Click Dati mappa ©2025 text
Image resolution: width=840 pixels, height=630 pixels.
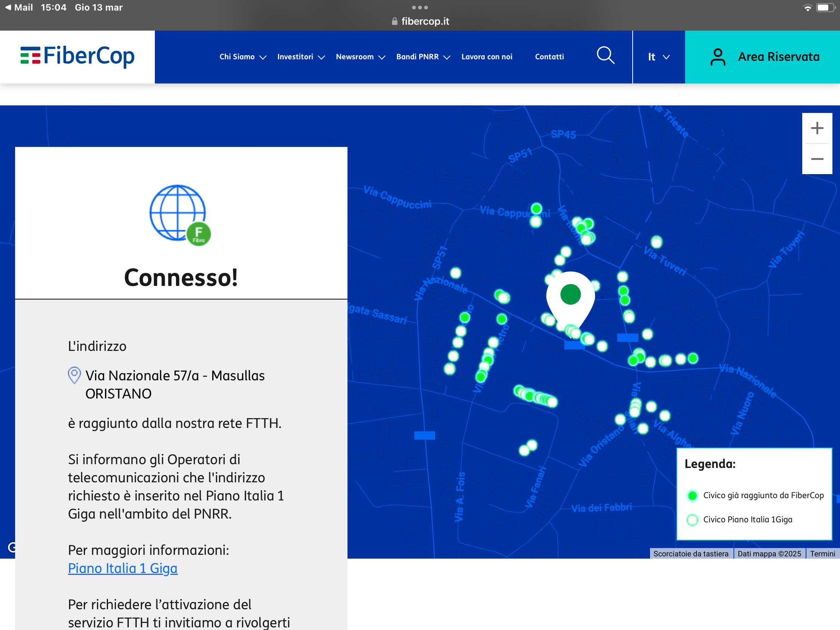[769, 554]
